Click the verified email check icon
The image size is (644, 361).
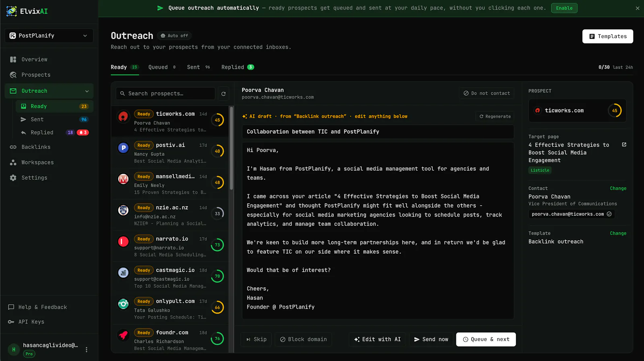coord(609,214)
